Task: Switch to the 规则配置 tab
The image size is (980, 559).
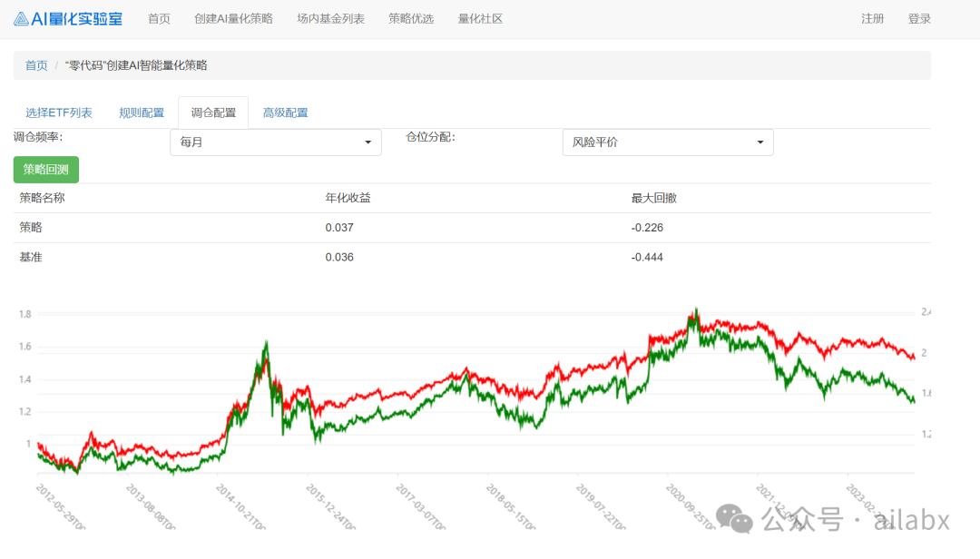Action: pos(142,112)
